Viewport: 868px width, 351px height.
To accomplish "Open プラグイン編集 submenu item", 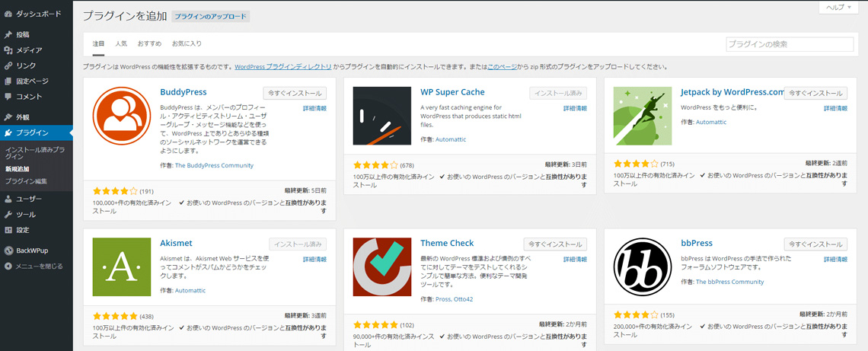I will [26, 181].
